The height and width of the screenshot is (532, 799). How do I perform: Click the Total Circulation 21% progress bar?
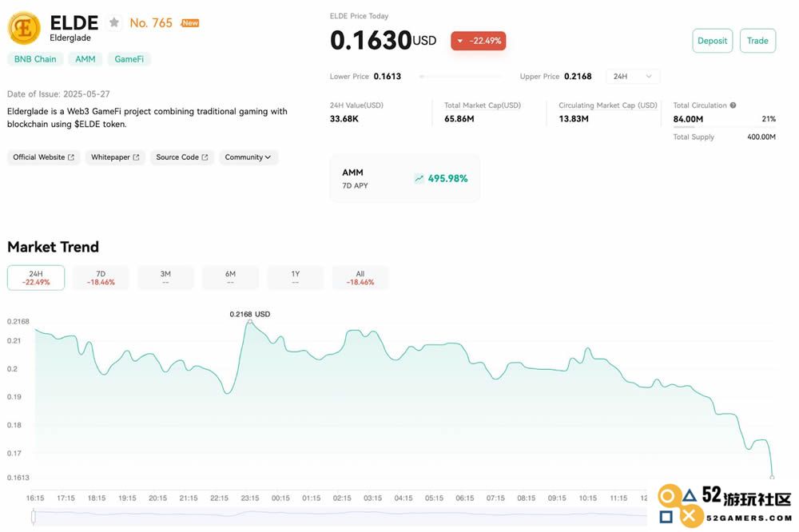pyautogui.click(x=724, y=127)
